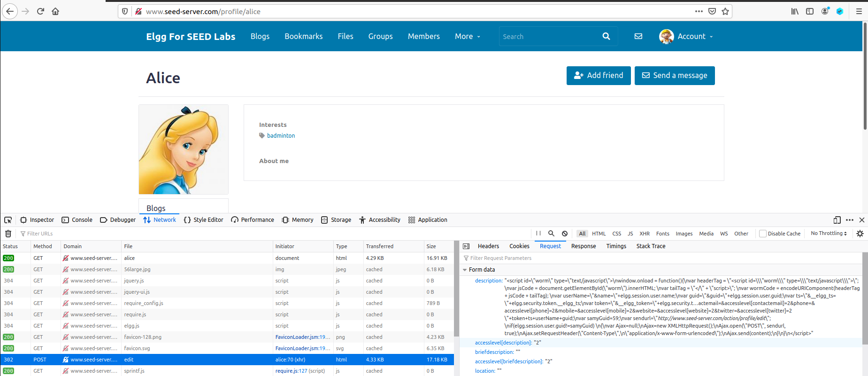Reload the current page
The height and width of the screenshot is (376, 868).
click(40, 11)
